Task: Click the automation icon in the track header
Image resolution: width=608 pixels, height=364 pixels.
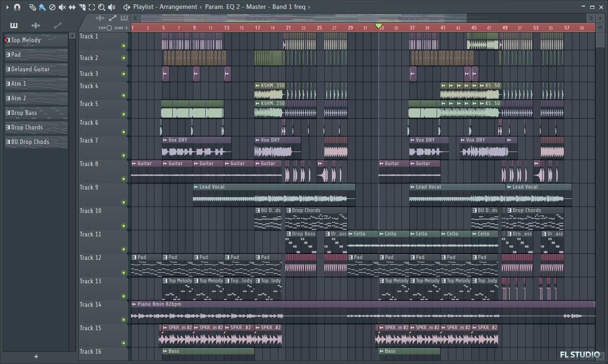Action: pyautogui.click(x=113, y=18)
